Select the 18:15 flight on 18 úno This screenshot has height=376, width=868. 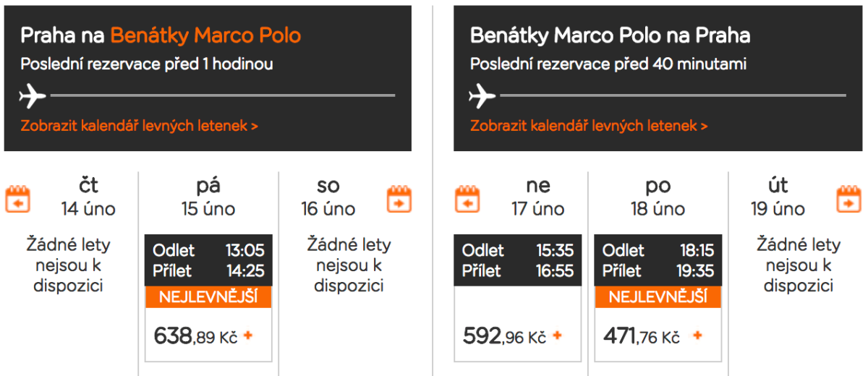click(x=658, y=260)
